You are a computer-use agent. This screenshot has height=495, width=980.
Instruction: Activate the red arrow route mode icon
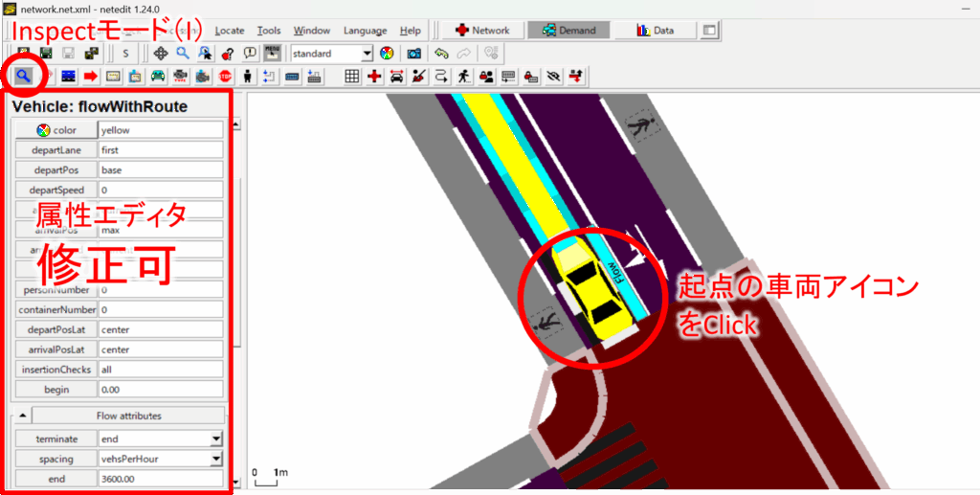91,76
